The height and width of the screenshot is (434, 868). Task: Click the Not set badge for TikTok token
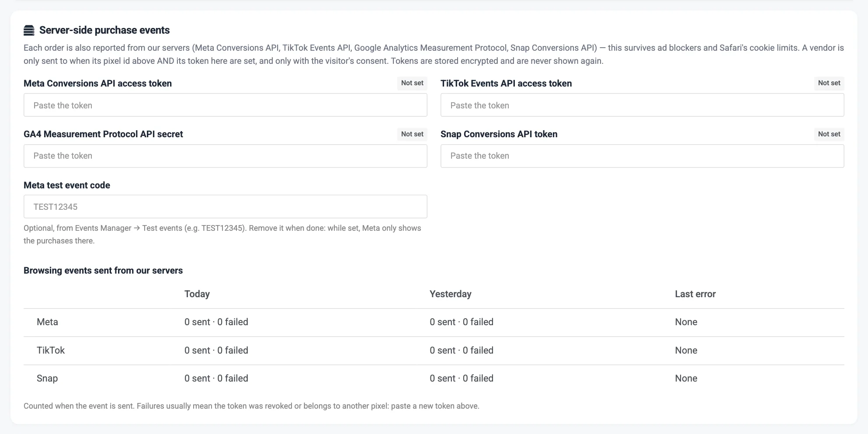[829, 83]
